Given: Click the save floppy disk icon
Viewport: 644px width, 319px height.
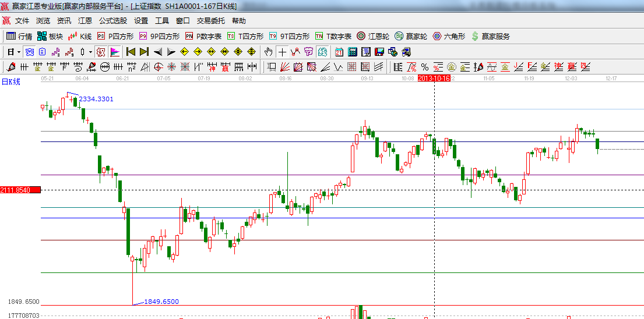Looking at the screenshot, I should pos(379,52).
